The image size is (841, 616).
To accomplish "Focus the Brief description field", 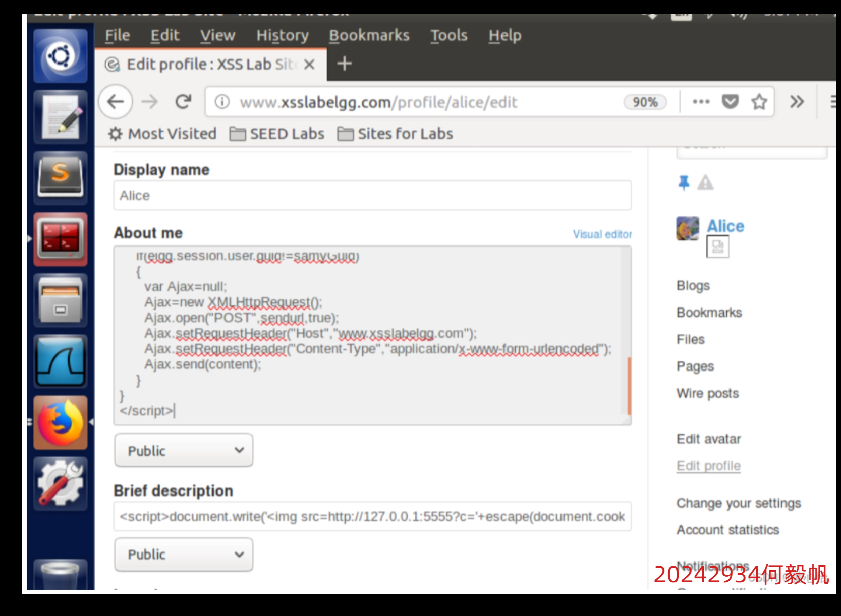I will (372, 516).
